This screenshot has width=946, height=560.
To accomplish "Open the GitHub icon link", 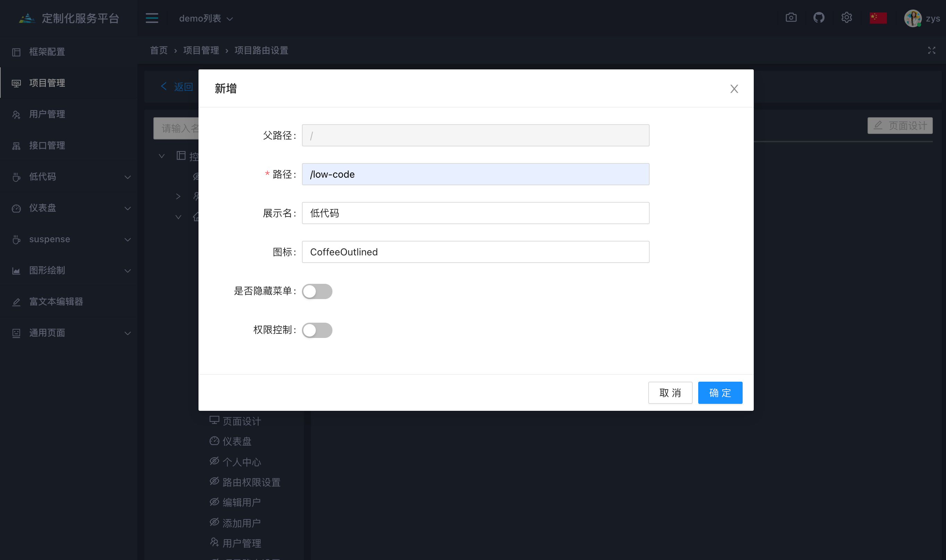I will (x=818, y=18).
